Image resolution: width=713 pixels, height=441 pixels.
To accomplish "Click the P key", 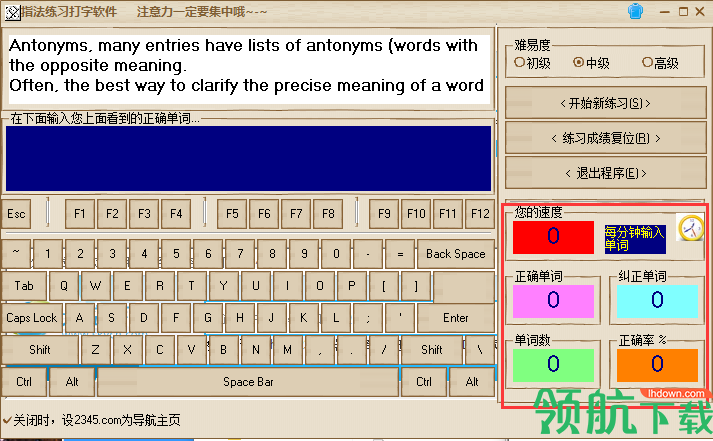I will coord(352,286).
